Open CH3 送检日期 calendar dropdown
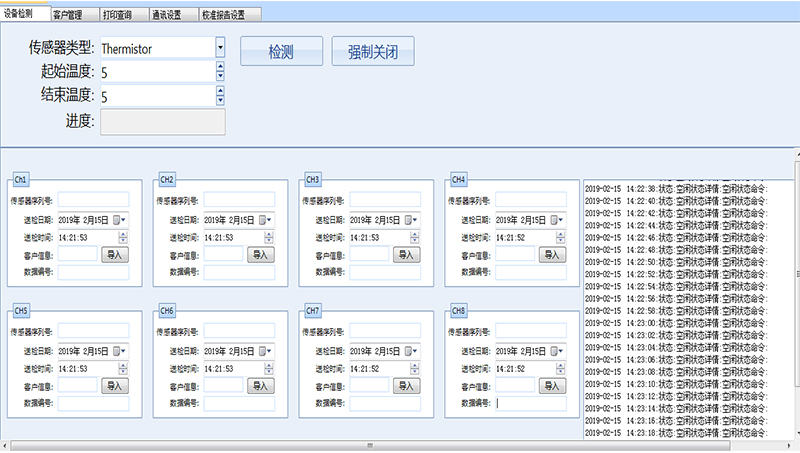800x453 pixels. (x=412, y=220)
